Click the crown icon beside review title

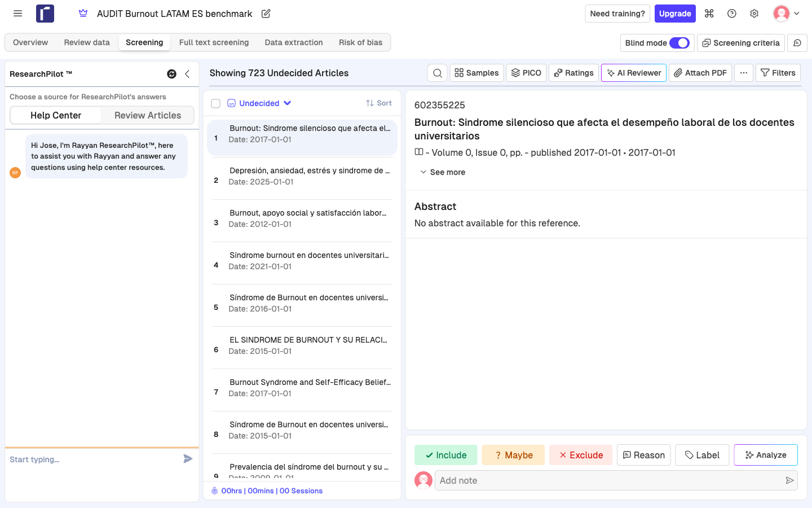[83, 14]
